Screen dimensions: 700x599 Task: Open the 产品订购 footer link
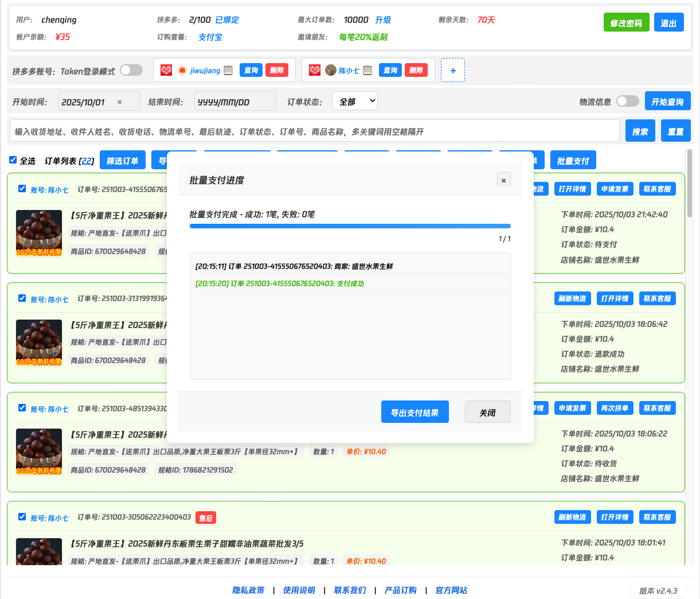pos(400,590)
